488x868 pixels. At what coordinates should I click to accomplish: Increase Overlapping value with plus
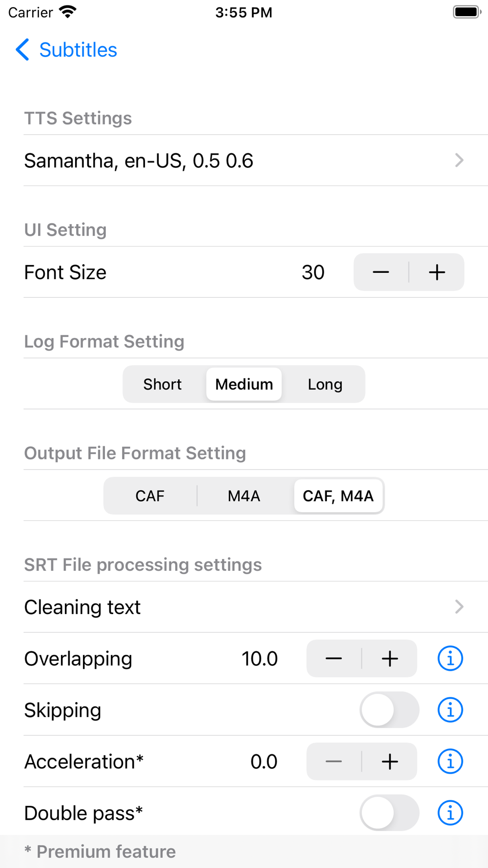[x=389, y=659]
